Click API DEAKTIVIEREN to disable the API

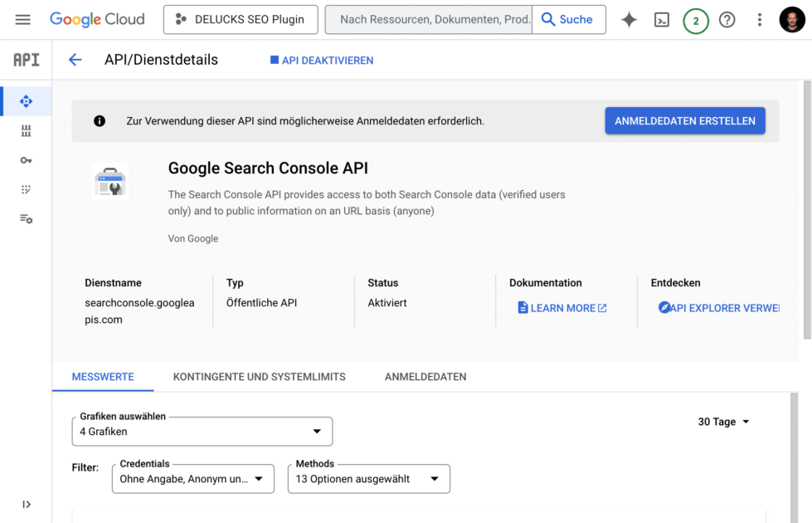(322, 60)
